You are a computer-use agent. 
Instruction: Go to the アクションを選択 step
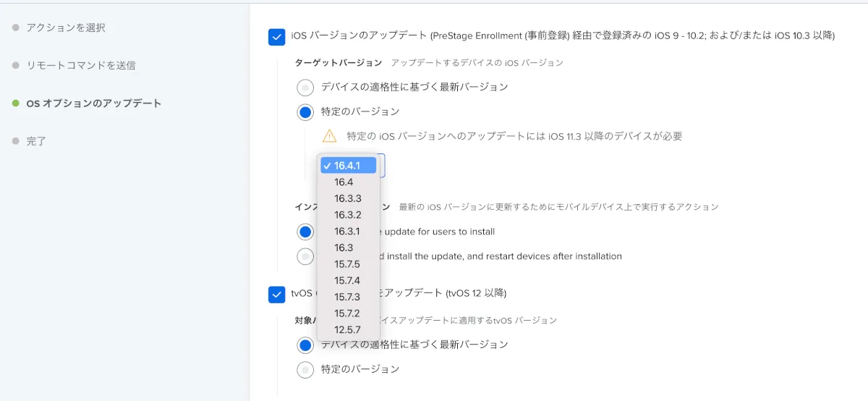tap(65, 28)
